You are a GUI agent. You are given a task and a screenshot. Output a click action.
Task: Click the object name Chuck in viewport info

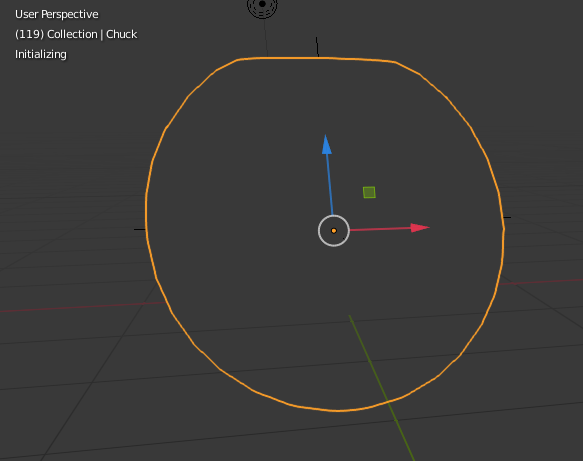[x=122, y=34]
